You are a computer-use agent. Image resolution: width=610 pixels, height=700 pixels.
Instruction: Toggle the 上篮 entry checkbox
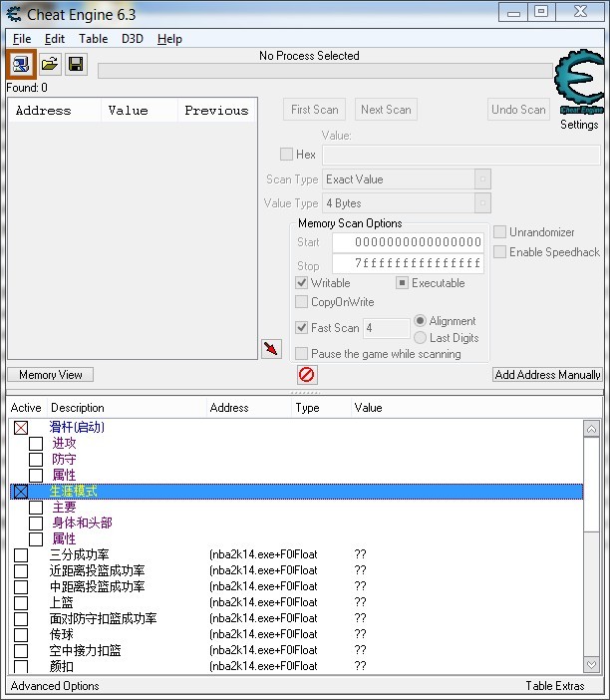point(21,603)
